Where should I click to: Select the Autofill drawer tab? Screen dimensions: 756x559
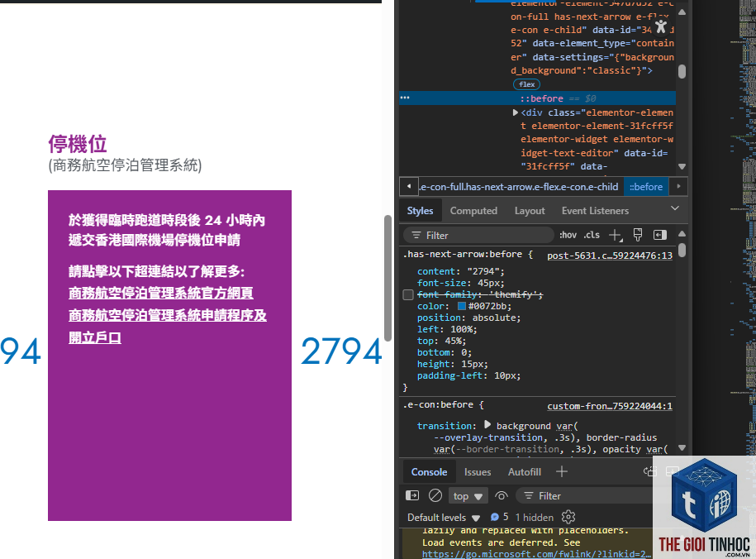click(524, 472)
